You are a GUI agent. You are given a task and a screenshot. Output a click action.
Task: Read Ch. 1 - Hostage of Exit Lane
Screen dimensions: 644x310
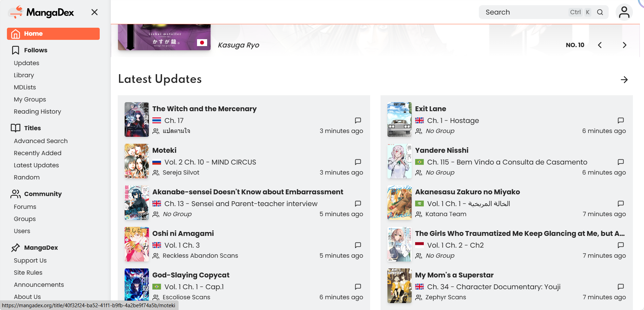453,121
